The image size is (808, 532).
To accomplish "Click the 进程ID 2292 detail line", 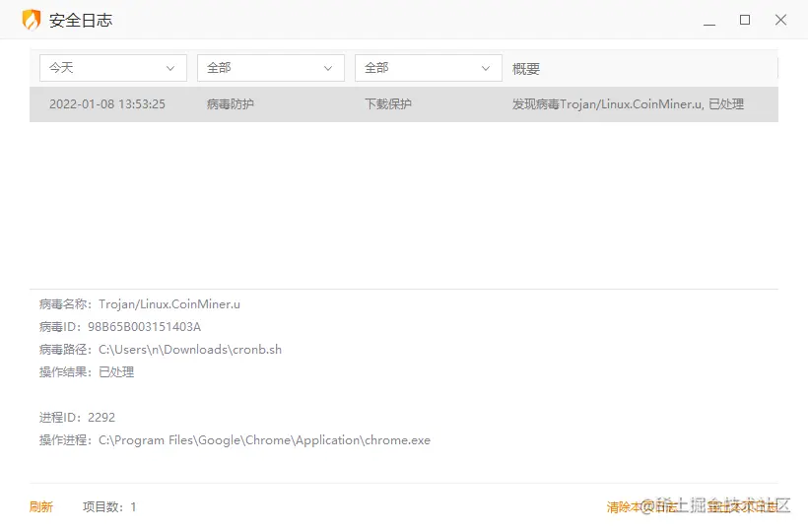I will point(77,417).
